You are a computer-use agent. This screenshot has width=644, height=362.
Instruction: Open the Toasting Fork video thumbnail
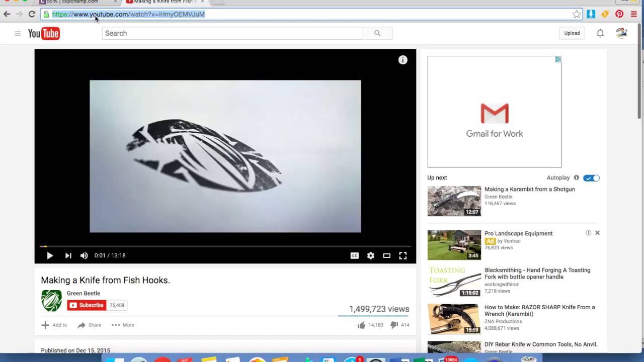click(x=454, y=282)
